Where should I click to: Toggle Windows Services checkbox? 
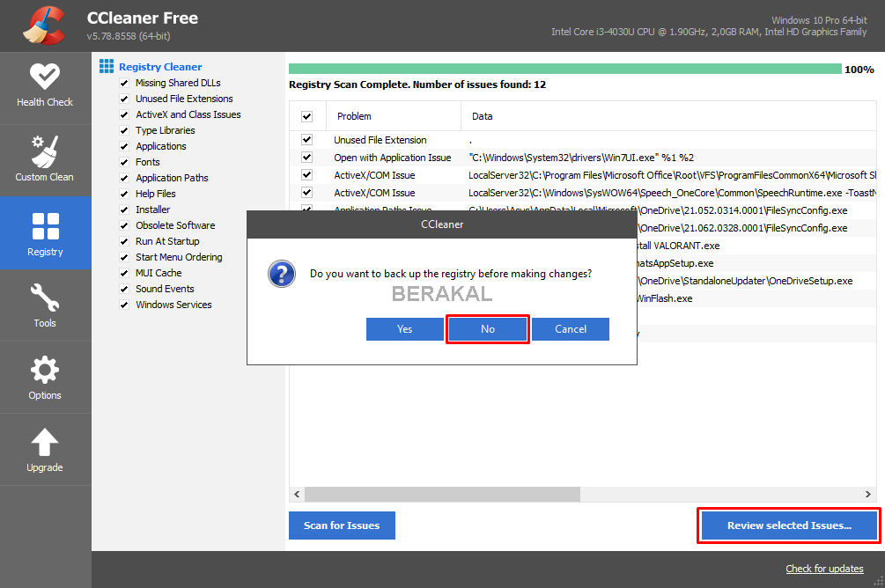[x=124, y=305]
